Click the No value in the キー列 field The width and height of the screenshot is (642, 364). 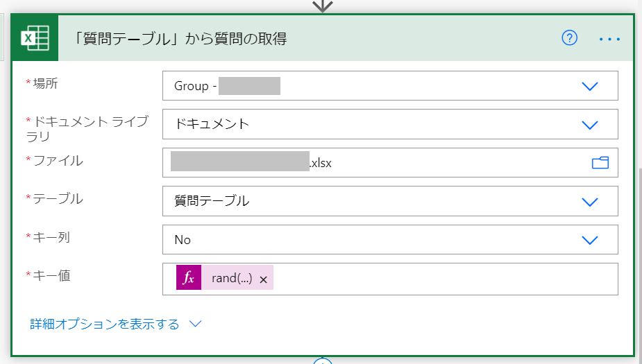(183, 240)
